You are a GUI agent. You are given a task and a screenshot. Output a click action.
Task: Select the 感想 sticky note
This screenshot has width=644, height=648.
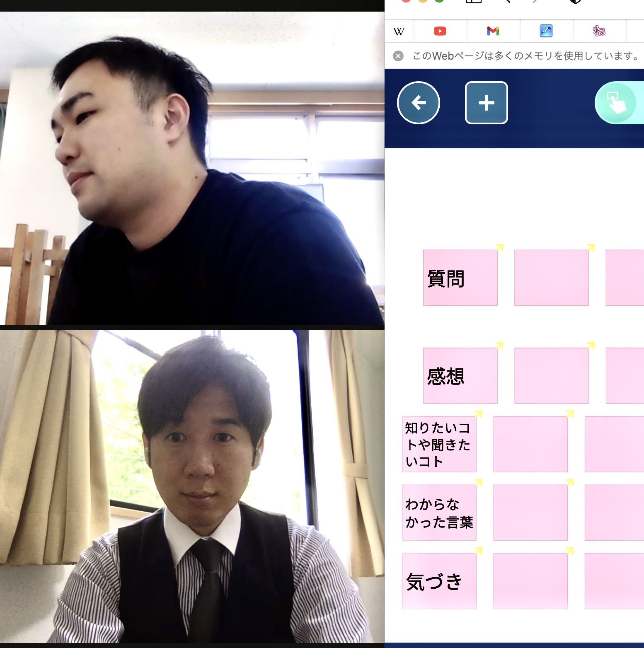click(x=460, y=375)
